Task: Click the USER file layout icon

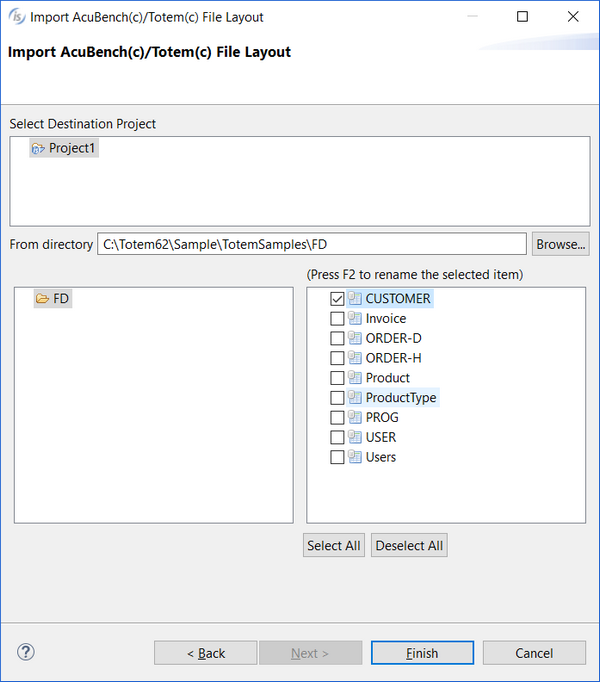Action: [355, 437]
